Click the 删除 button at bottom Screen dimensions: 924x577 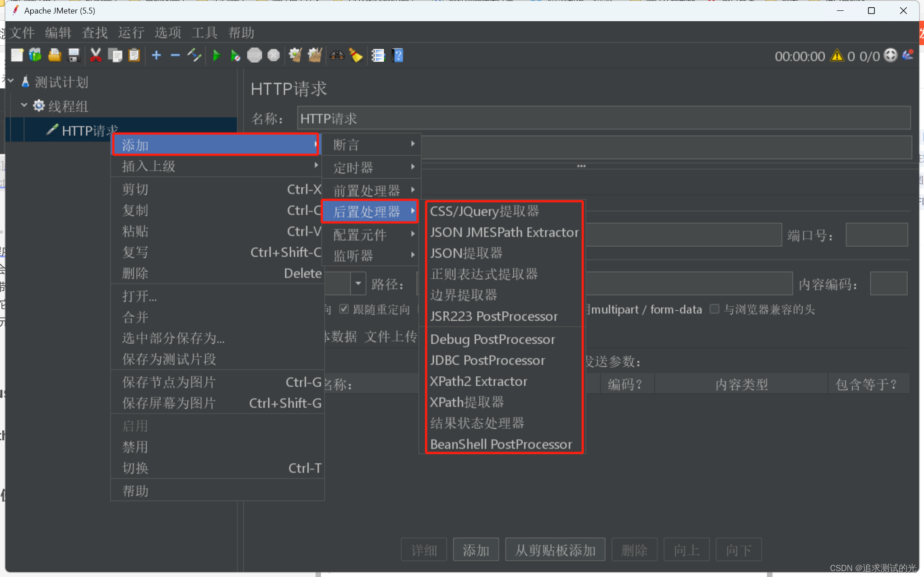(x=634, y=550)
